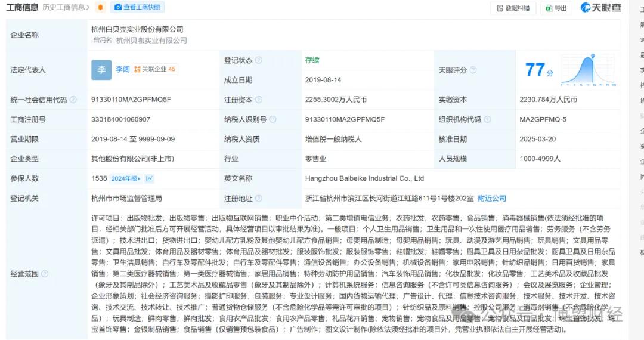644x340 pixels.
Task: Click the 天眼查 logo
Action: pos(601,8)
